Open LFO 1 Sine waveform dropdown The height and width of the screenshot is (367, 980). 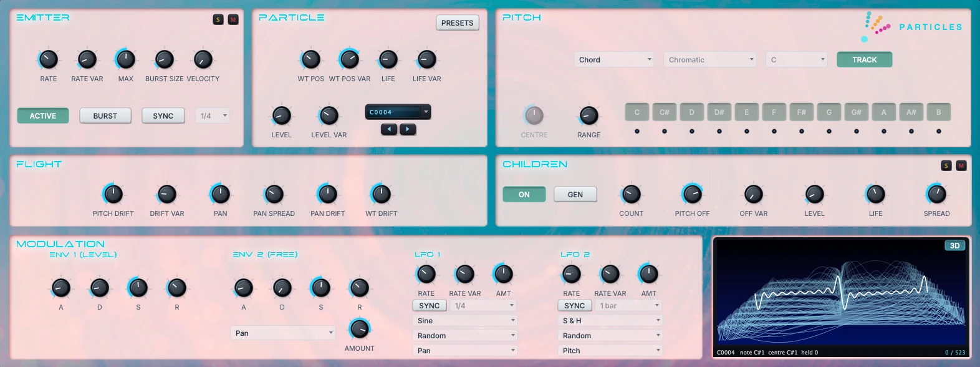465,321
